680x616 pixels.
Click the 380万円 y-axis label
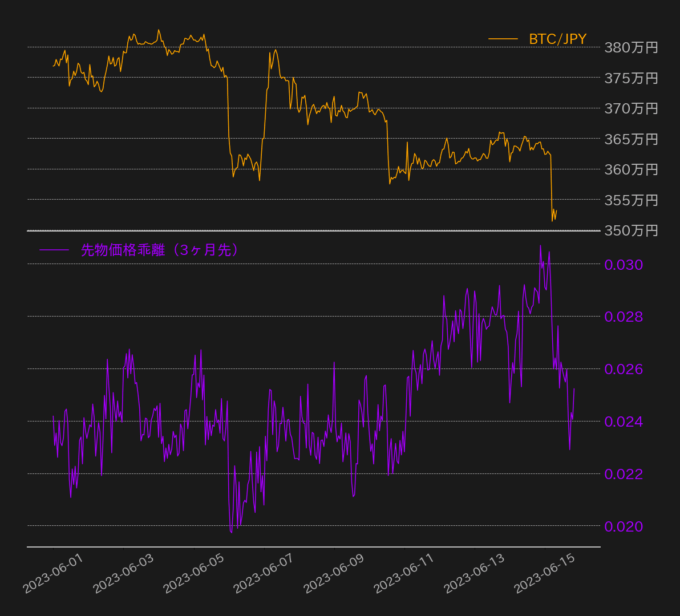point(631,47)
